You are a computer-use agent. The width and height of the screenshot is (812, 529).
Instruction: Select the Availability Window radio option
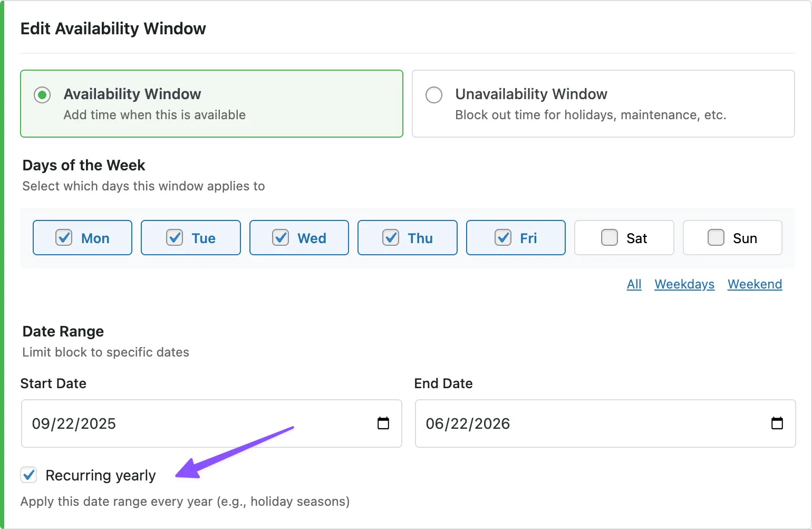(x=42, y=95)
